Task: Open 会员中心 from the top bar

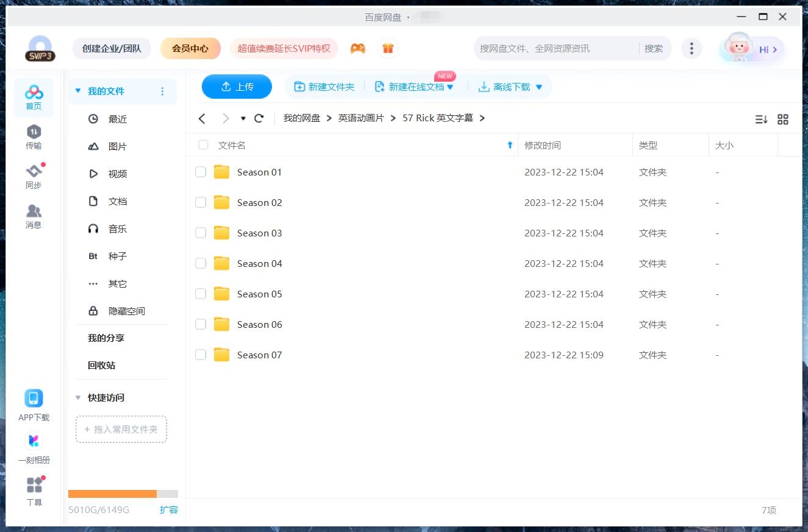Action: pos(190,48)
